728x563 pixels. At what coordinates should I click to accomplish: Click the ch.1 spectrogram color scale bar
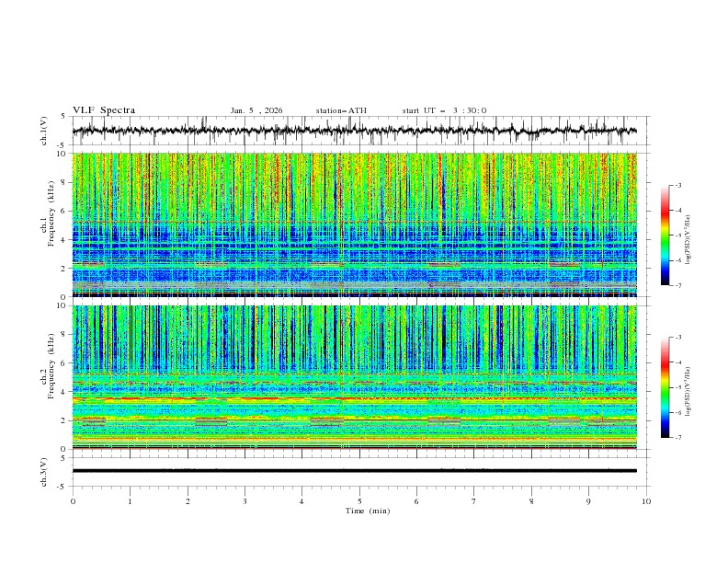coord(665,236)
